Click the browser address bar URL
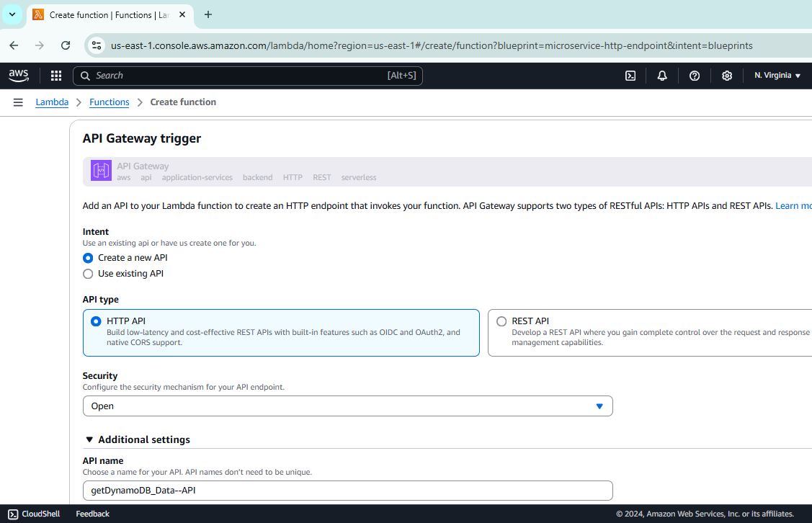 432,45
